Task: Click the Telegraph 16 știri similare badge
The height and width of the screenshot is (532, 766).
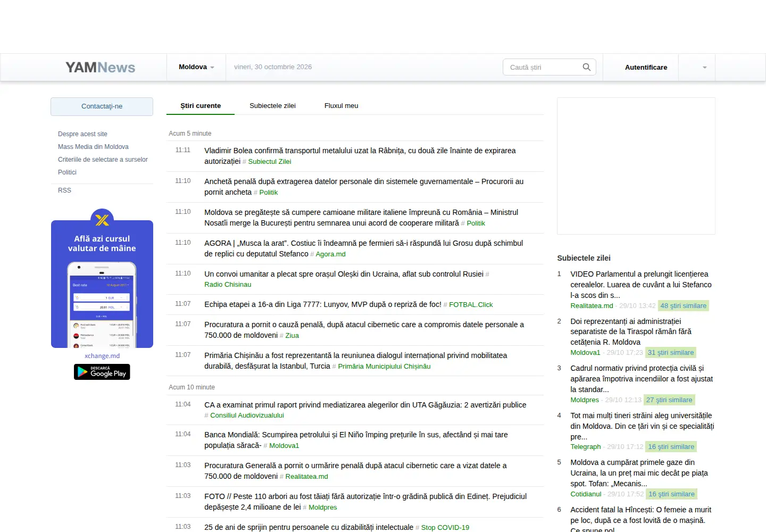Action: pyautogui.click(x=671, y=447)
